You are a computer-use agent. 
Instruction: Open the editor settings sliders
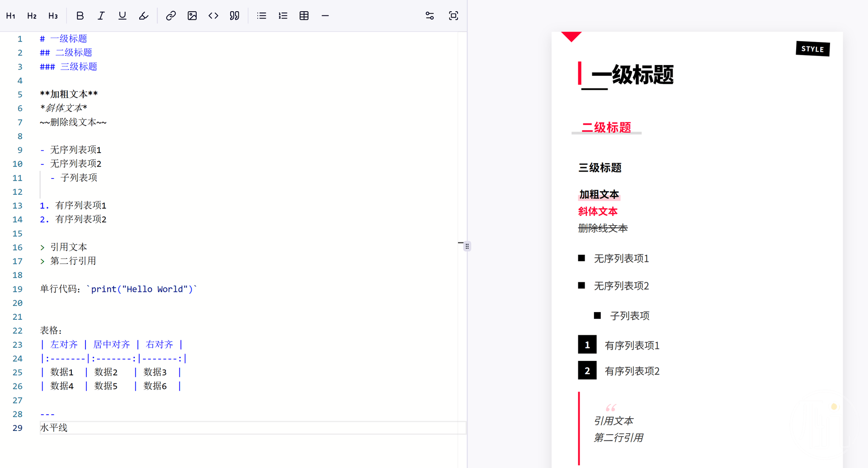tap(429, 16)
